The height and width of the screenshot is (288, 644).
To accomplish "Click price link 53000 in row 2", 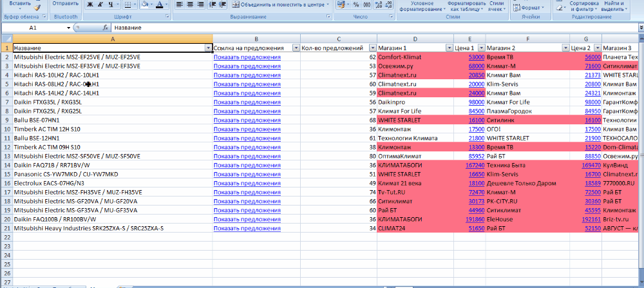I will coord(477,57).
